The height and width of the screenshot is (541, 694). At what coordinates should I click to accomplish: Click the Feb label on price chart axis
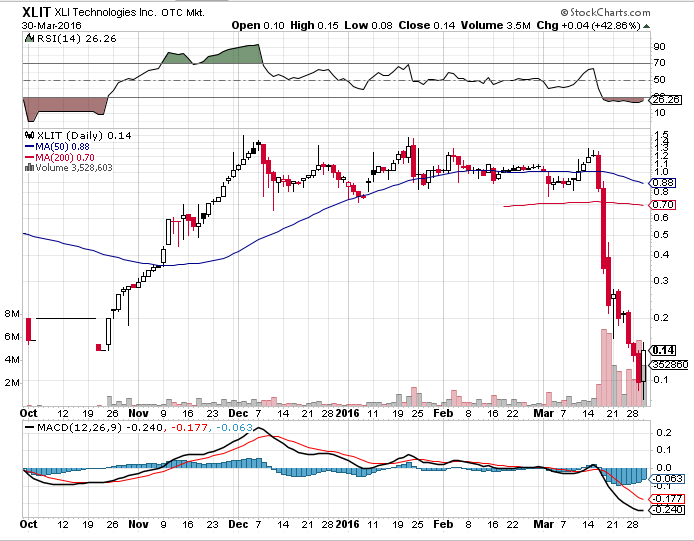(x=443, y=413)
